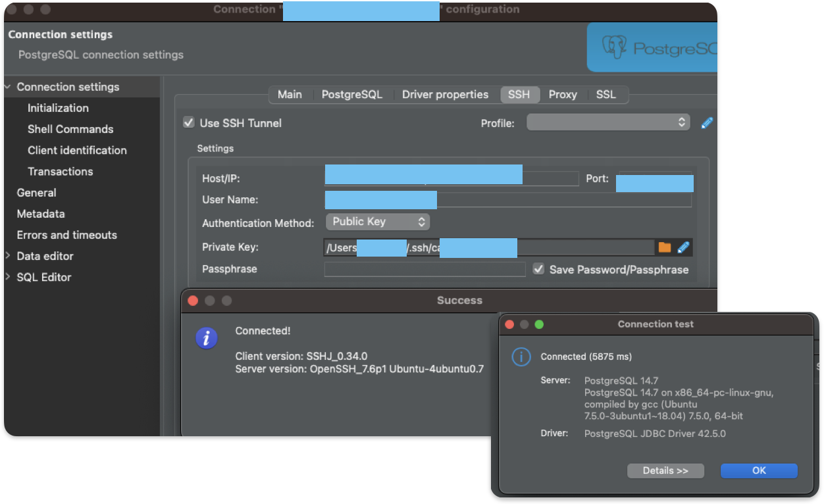The image size is (824, 504).
Task: Click the info icon in Connection test dialog
Action: [x=521, y=357]
